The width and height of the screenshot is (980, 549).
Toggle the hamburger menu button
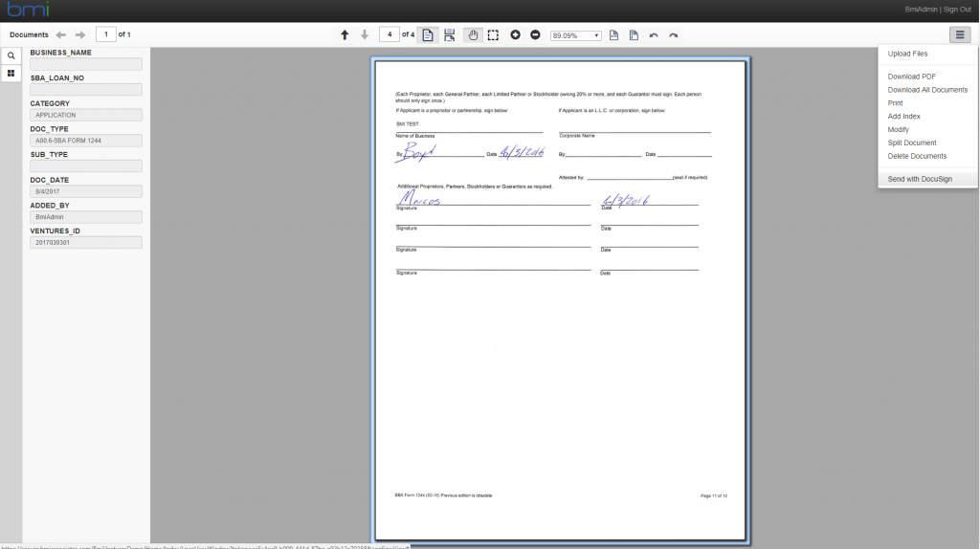(x=960, y=35)
